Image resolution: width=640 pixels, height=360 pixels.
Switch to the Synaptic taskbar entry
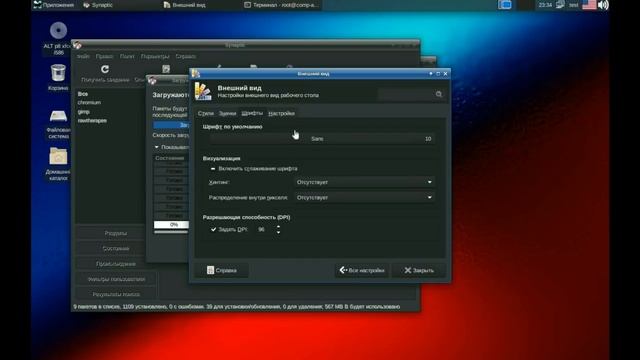click(x=98, y=5)
